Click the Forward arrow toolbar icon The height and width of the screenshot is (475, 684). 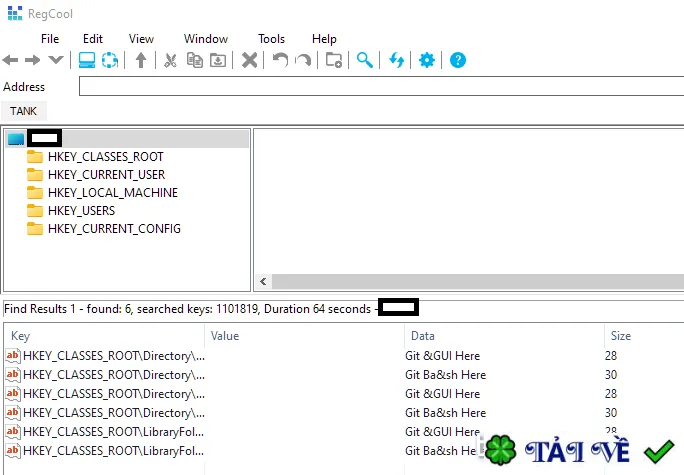[33, 60]
